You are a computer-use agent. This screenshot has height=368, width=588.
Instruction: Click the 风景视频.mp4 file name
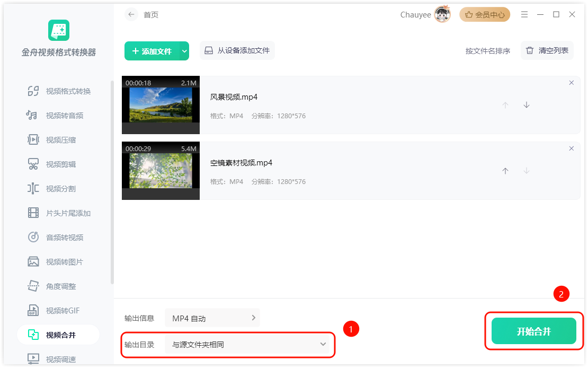tap(234, 97)
